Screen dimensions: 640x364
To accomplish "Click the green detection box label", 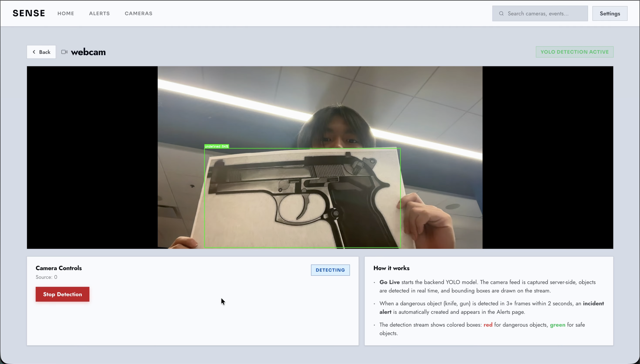I will point(216,147).
